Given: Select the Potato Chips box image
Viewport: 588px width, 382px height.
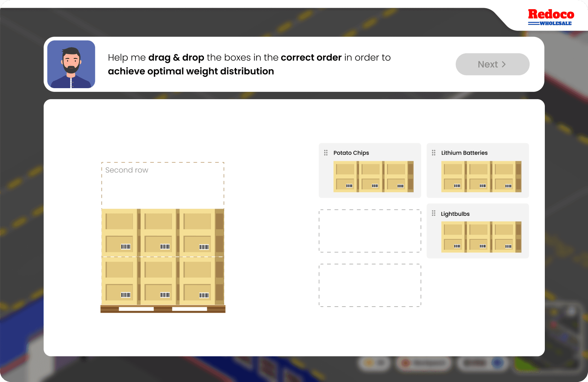Looking at the screenshot, I should pyautogui.click(x=374, y=177).
